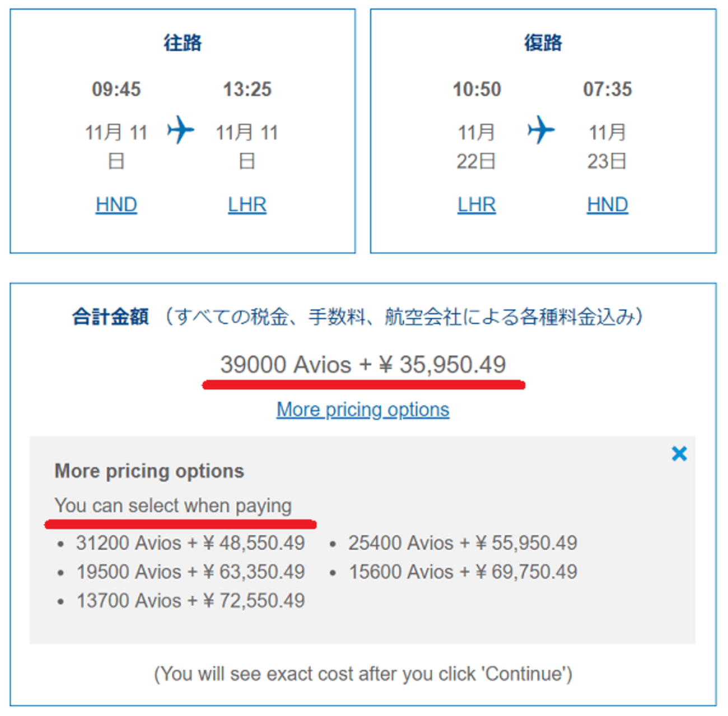Click the outbound flight airplane icon
728x716 pixels.
(x=180, y=129)
